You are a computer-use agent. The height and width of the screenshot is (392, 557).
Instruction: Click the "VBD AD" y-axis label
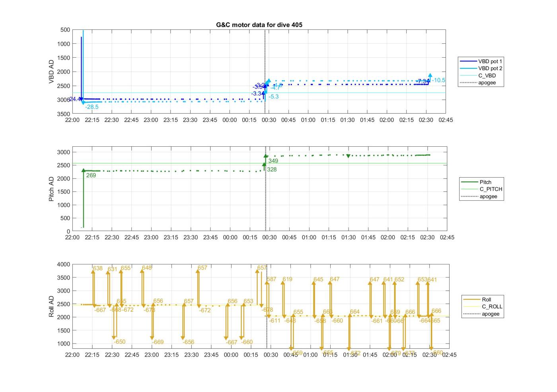(51, 72)
